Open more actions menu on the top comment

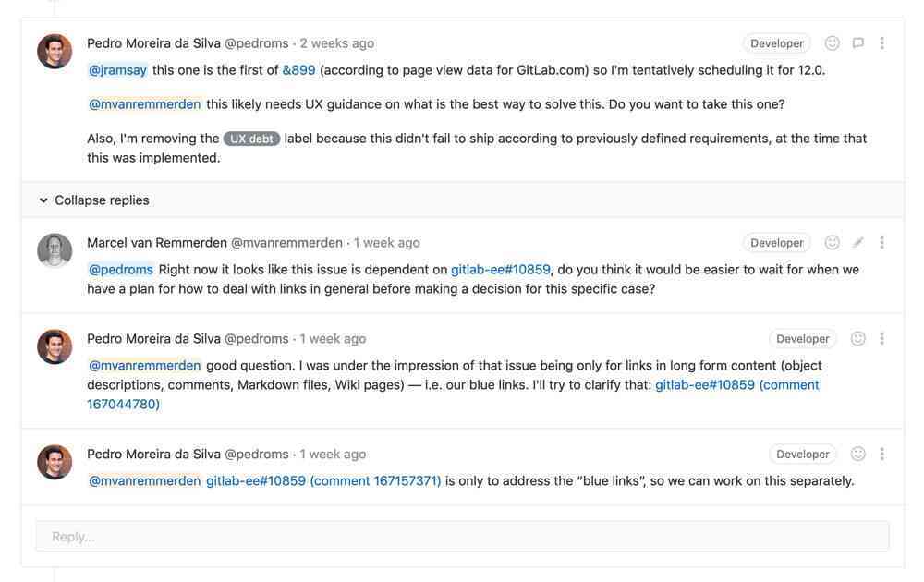[882, 43]
